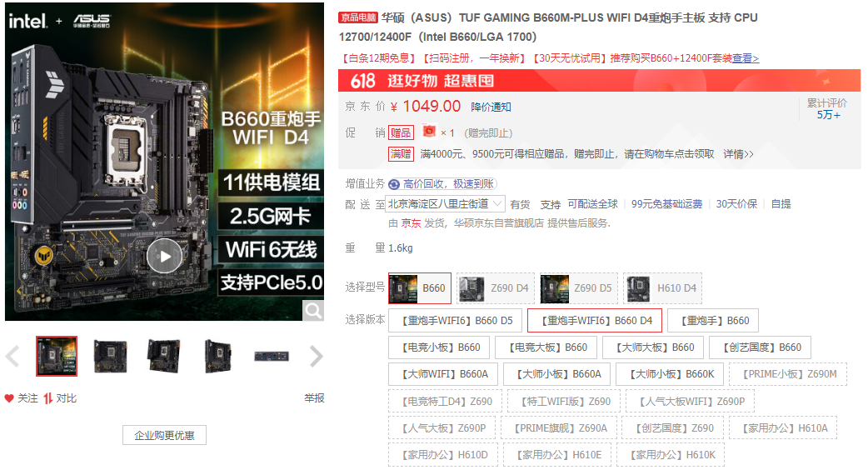Open the 5万+ cumulative reviews link

tap(828, 115)
